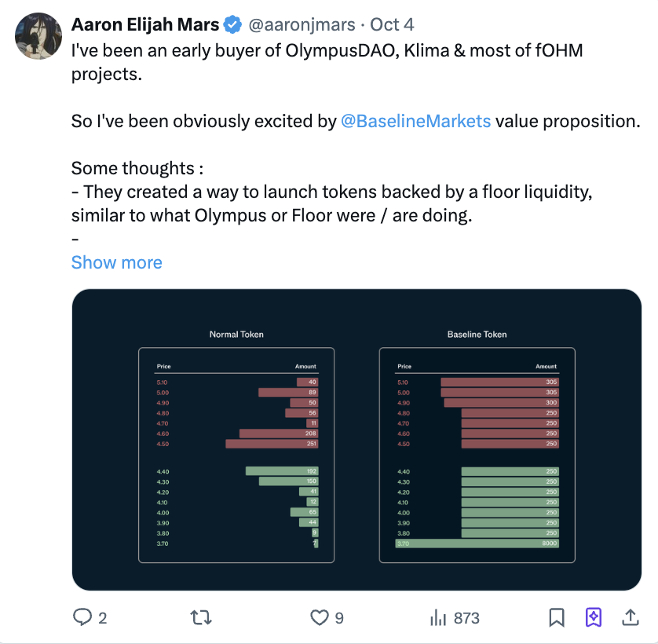658x644 pixels.
Task: Share the tweet using the upload arrow icon
Action: 630,618
